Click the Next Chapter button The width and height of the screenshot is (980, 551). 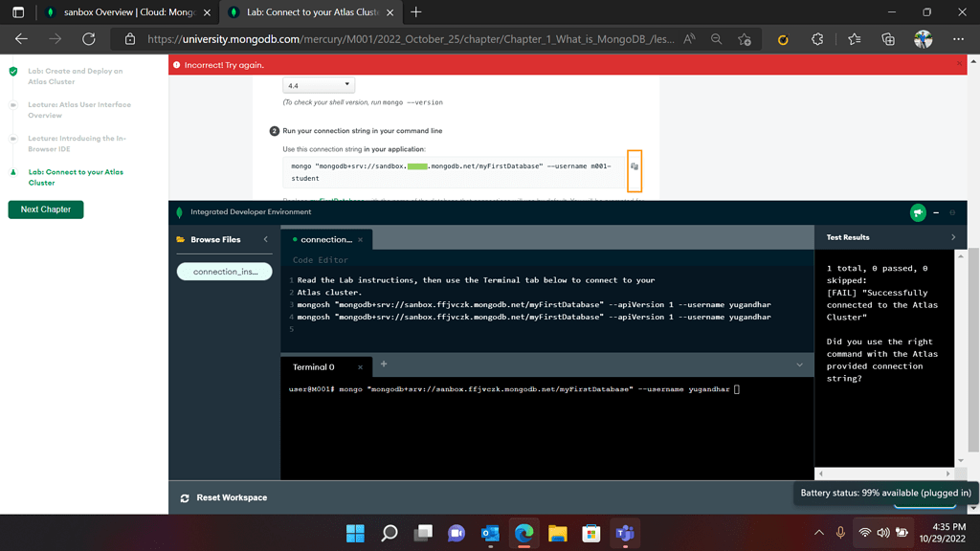(45, 209)
